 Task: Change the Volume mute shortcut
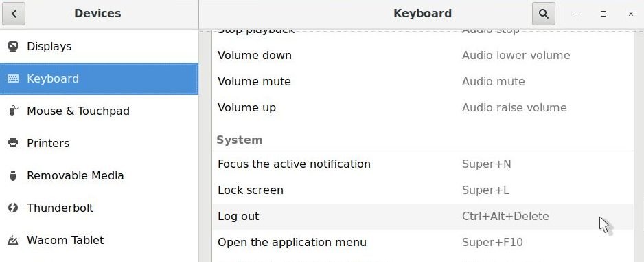423,81
